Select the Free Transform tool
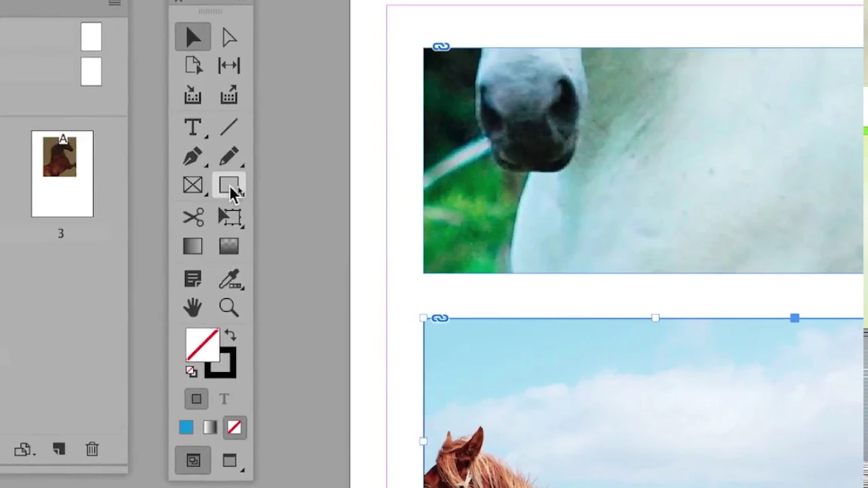Image resolution: width=868 pixels, height=488 pixels. pyautogui.click(x=229, y=217)
